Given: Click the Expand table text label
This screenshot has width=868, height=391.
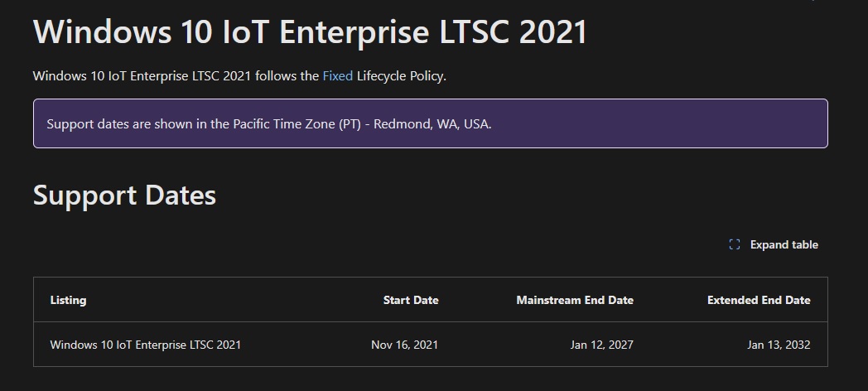Looking at the screenshot, I should pyautogui.click(x=784, y=245).
